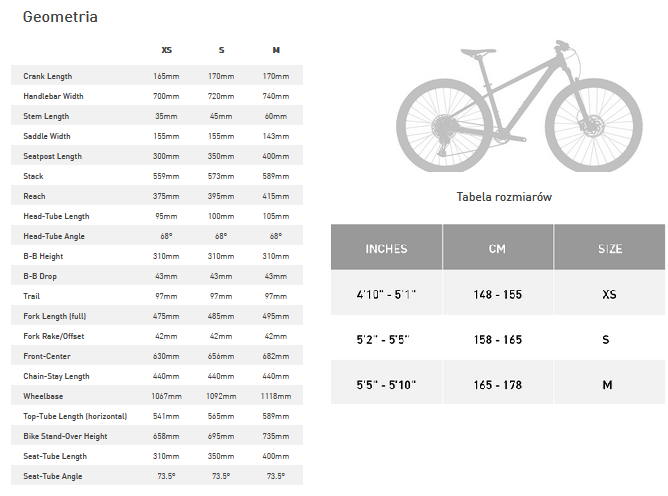This screenshot has height=496, width=668.
Task: Click the gray bike illustration
Action: [519, 107]
